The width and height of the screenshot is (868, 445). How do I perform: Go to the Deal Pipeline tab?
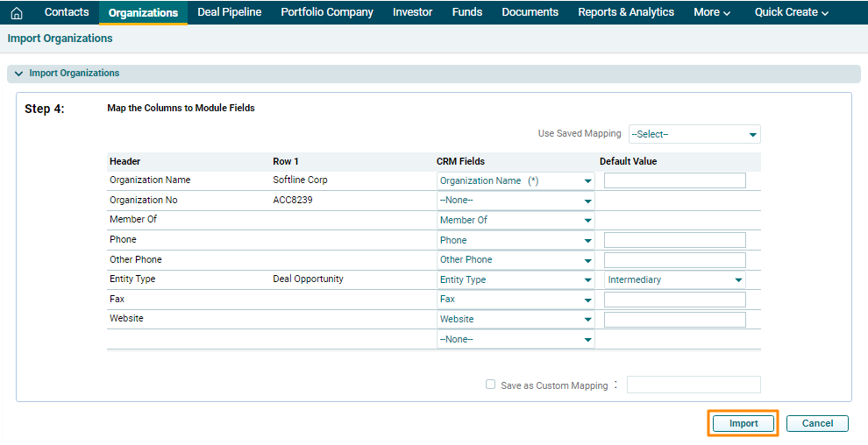[230, 12]
